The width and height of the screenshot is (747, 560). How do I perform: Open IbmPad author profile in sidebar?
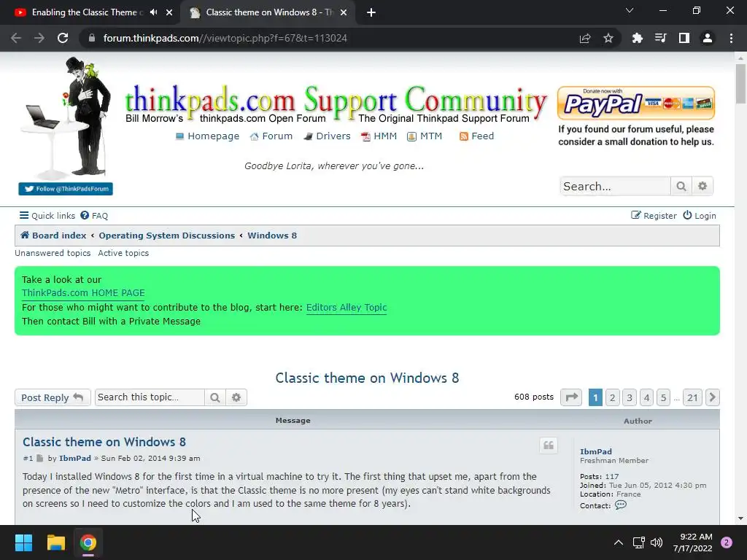tap(596, 451)
